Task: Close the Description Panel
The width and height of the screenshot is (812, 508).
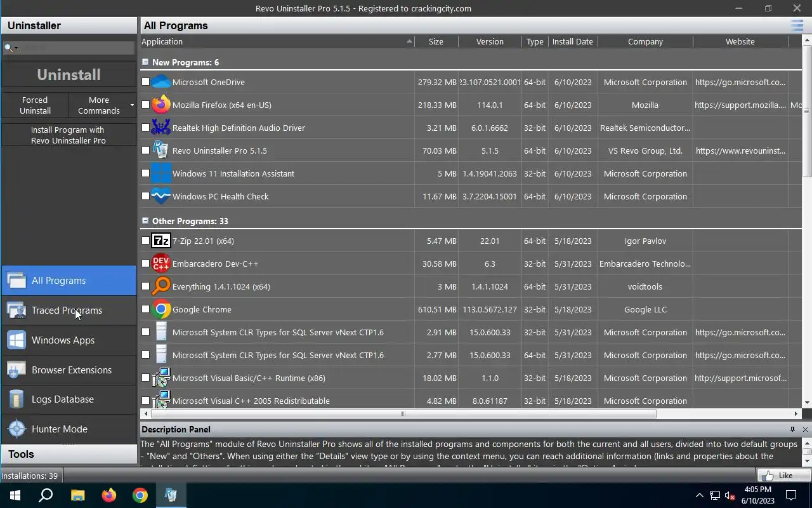Action: (805, 429)
